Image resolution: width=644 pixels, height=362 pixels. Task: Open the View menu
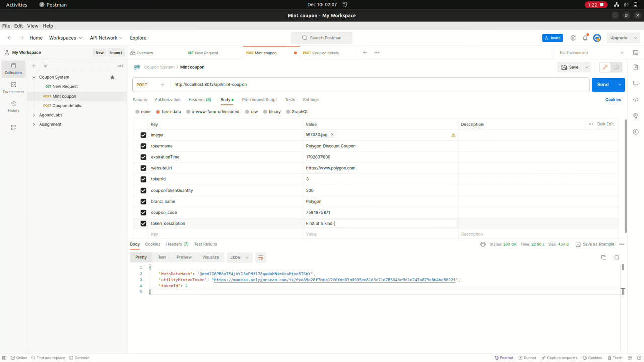33,26
